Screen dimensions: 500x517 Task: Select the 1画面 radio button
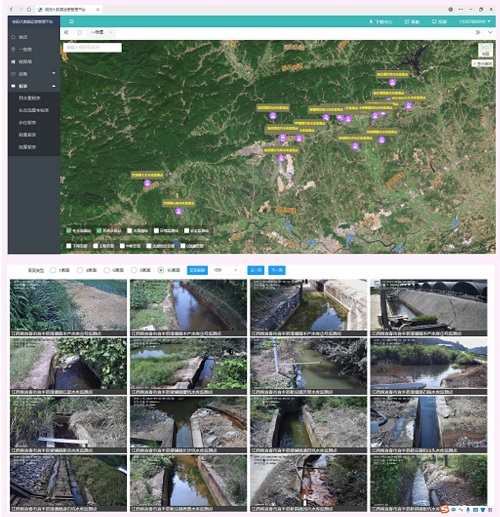coord(53,270)
